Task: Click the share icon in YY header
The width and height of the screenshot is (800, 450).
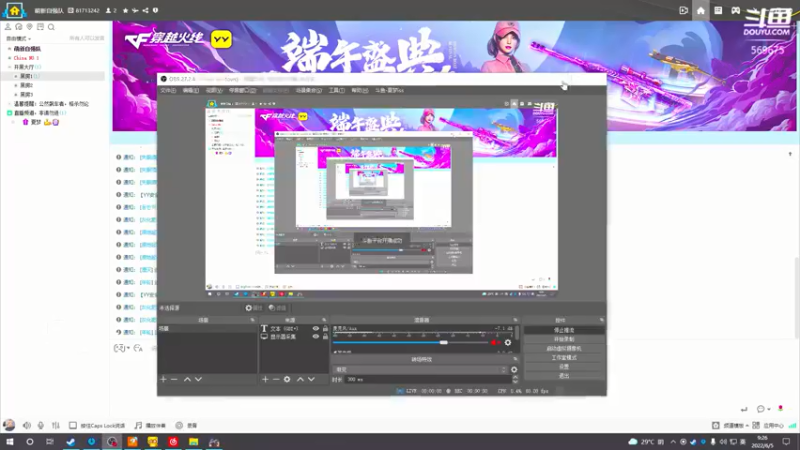Action: 145,10
